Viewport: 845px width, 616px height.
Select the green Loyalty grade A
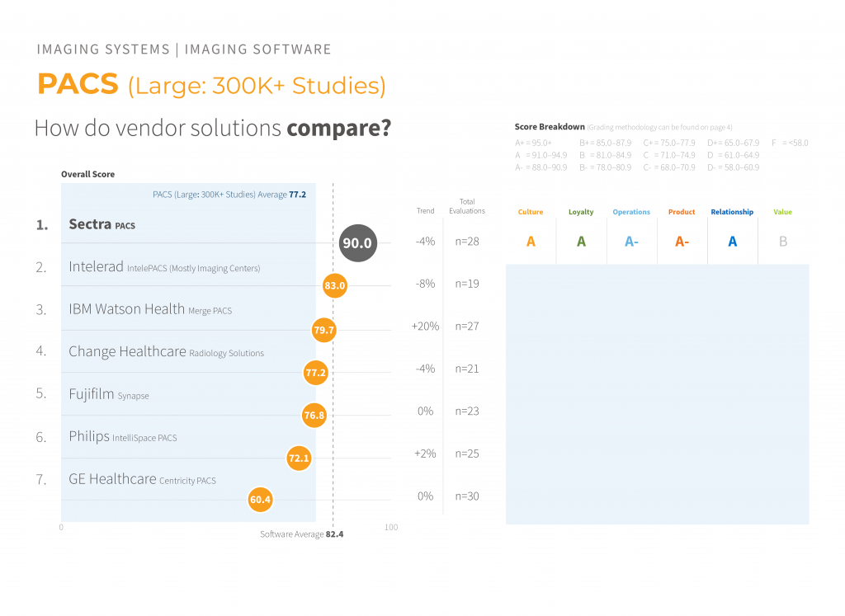[x=581, y=242]
